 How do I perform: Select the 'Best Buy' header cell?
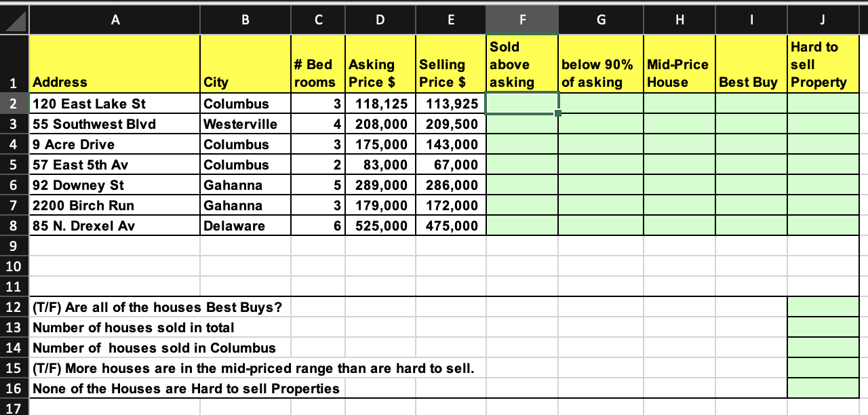tap(751, 64)
